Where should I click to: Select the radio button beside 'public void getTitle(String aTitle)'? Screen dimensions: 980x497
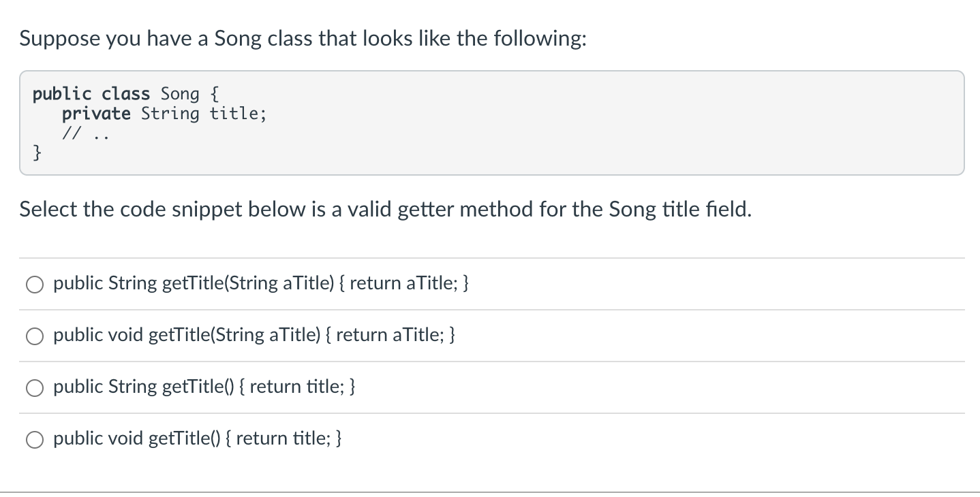coord(35,336)
